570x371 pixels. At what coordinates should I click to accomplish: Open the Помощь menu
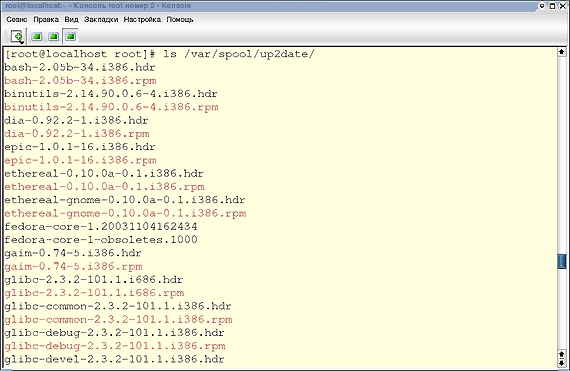pyautogui.click(x=180, y=20)
